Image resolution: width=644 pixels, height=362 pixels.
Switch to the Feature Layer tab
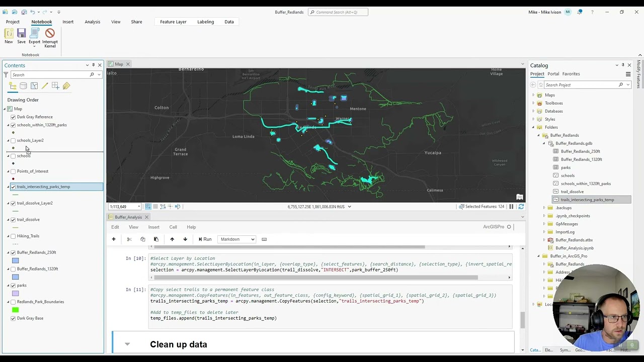pos(173,22)
